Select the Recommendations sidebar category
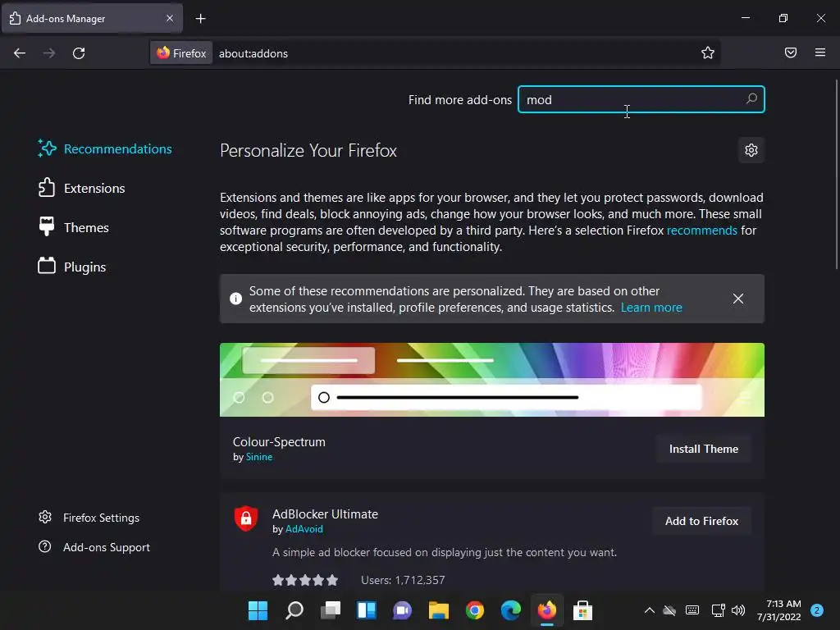Viewport: 840px width, 630px height. [105, 149]
